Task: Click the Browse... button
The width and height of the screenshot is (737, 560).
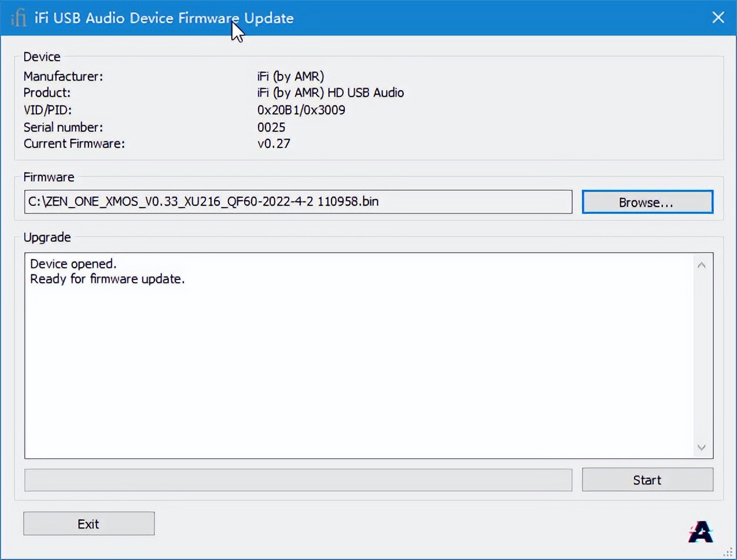Action: 647,202
